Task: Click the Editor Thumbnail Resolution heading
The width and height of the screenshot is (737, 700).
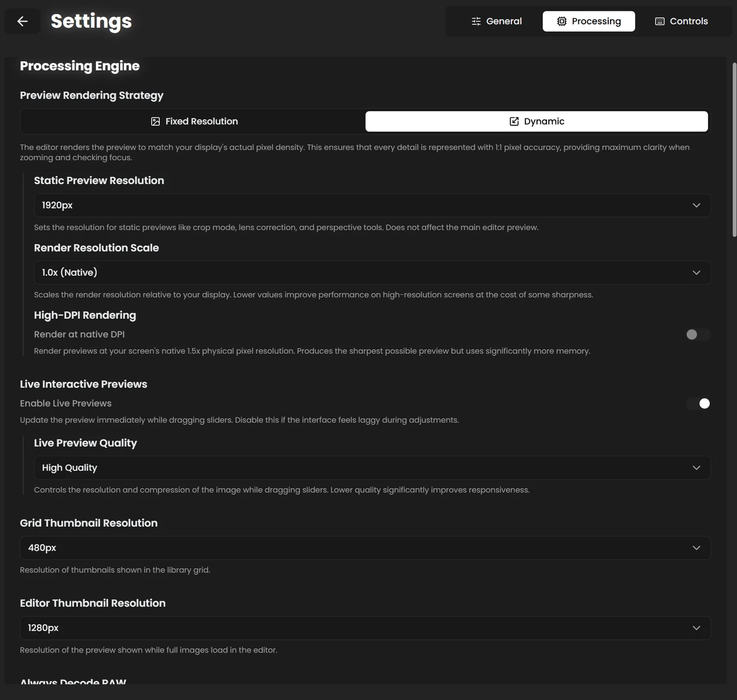Action: click(x=92, y=603)
